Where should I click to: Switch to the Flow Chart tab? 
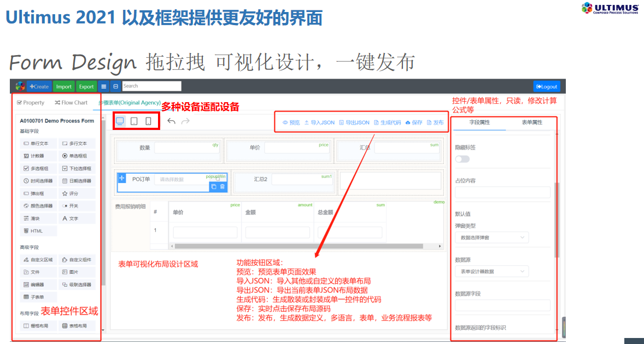pos(71,103)
